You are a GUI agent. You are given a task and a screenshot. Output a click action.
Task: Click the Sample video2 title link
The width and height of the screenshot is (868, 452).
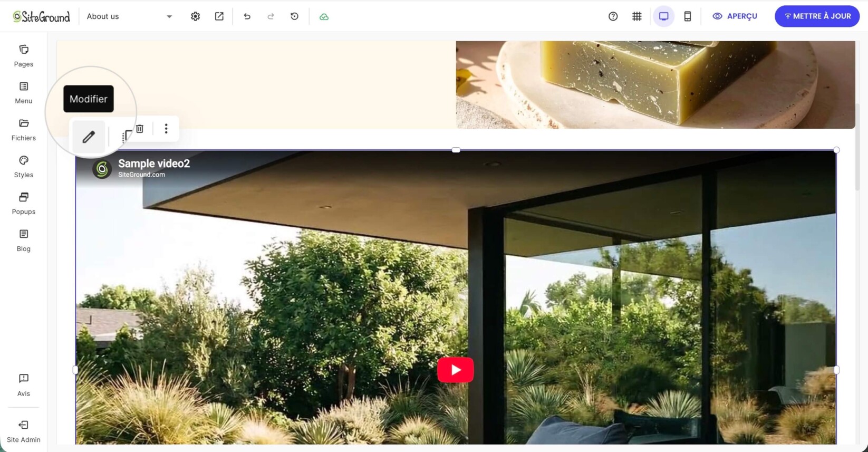point(154,164)
